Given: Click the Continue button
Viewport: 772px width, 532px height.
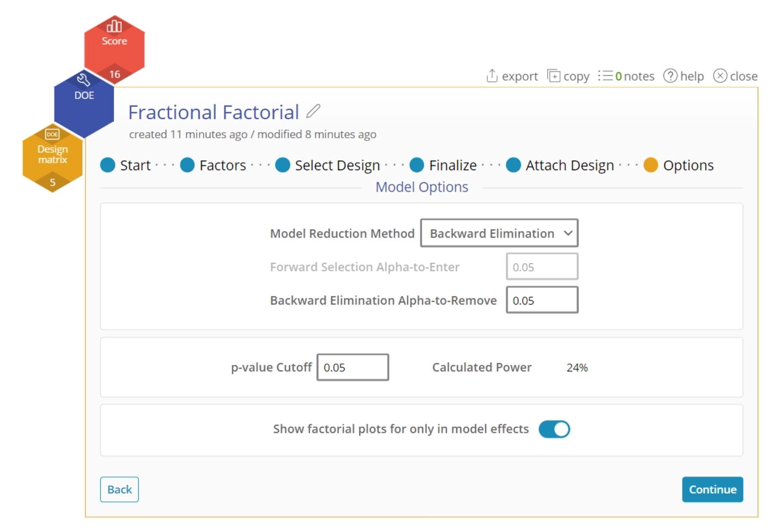Looking at the screenshot, I should pos(713,489).
